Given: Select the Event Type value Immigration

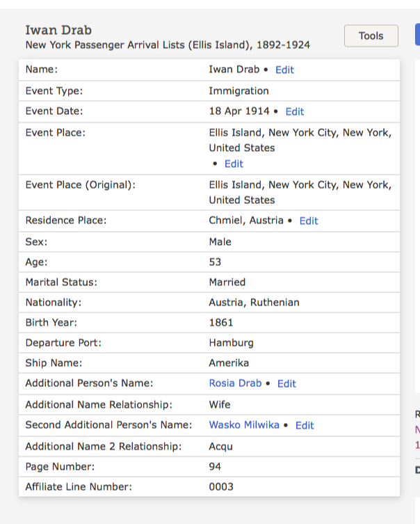Looking at the screenshot, I should tap(239, 90).
